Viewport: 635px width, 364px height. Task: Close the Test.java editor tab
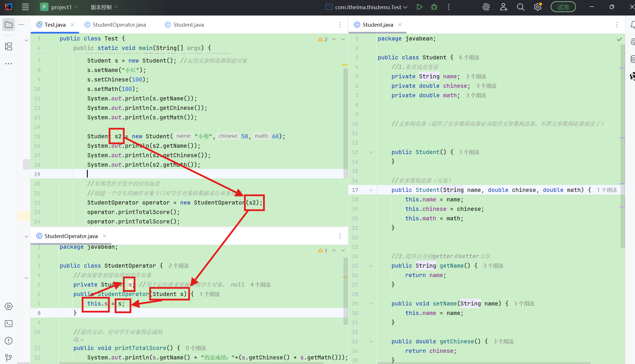[x=72, y=25]
